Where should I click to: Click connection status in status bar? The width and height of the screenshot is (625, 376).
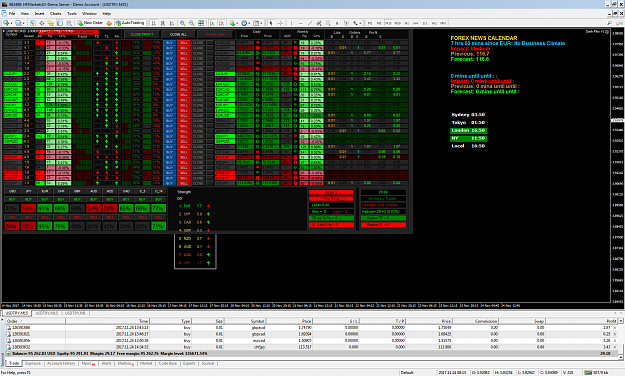(x=598, y=372)
